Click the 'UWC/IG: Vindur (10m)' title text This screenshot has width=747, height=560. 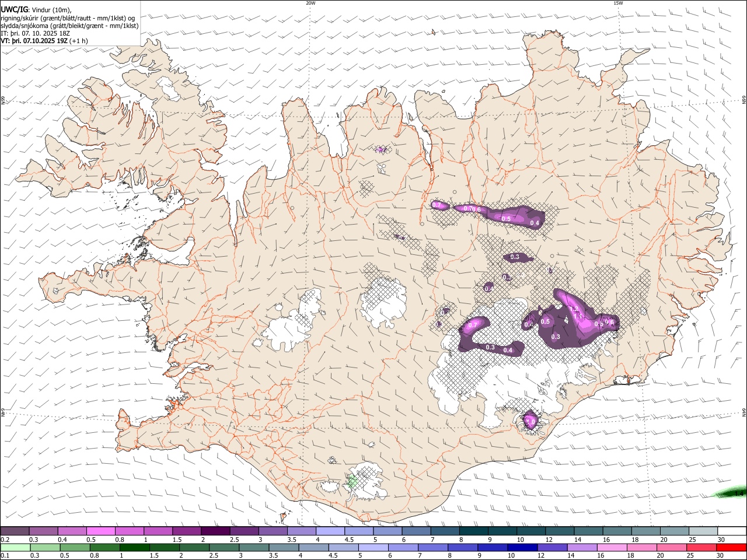click(36, 10)
